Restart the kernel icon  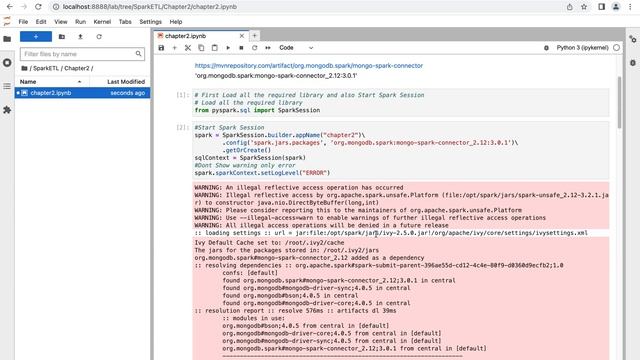[254, 48]
